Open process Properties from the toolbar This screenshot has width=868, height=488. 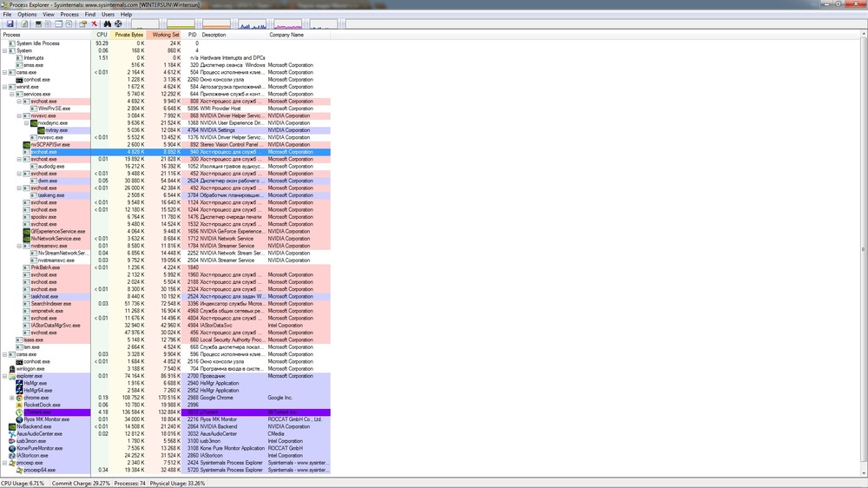point(83,23)
